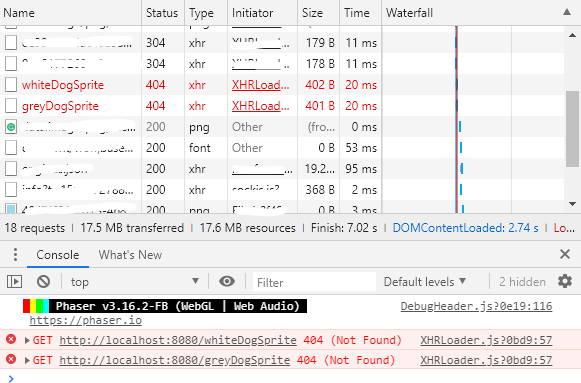Click the Finish: 7.02 s text
The image size is (581, 383).
344,228
